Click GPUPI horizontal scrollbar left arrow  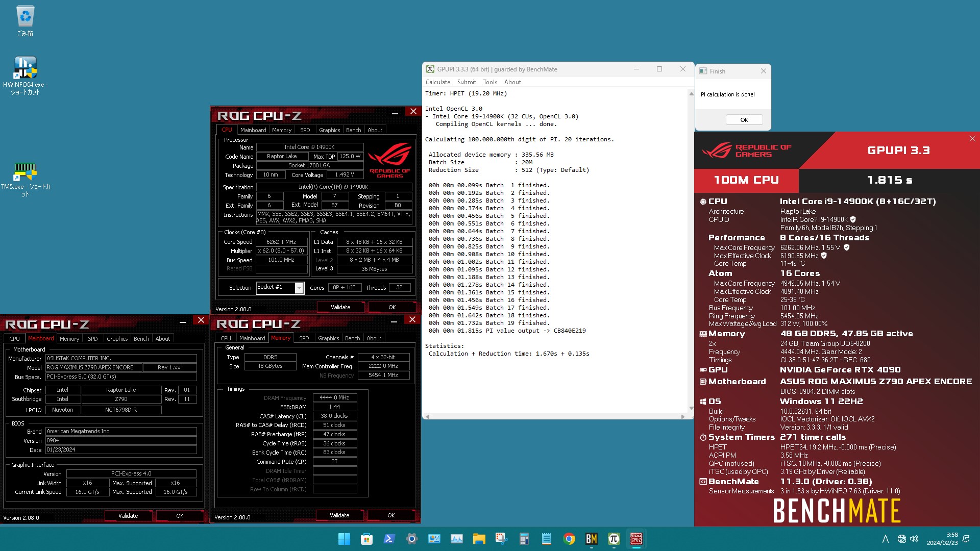pyautogui.click(x=428, y=417)
